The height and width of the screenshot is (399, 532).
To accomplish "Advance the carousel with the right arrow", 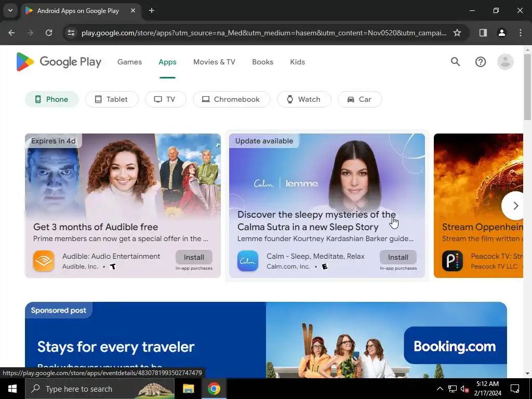I will pos(515,206).
